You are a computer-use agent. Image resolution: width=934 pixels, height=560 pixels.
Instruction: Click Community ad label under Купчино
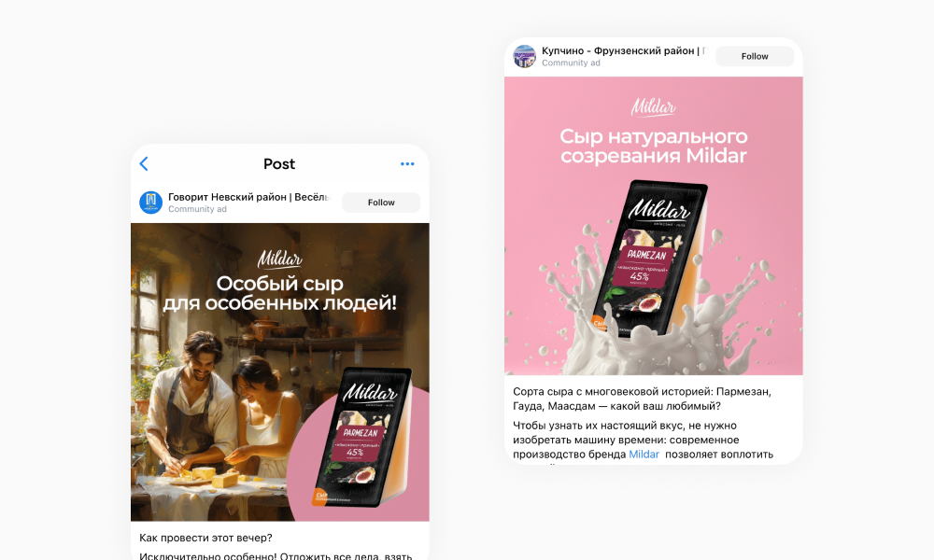(571, 63)
